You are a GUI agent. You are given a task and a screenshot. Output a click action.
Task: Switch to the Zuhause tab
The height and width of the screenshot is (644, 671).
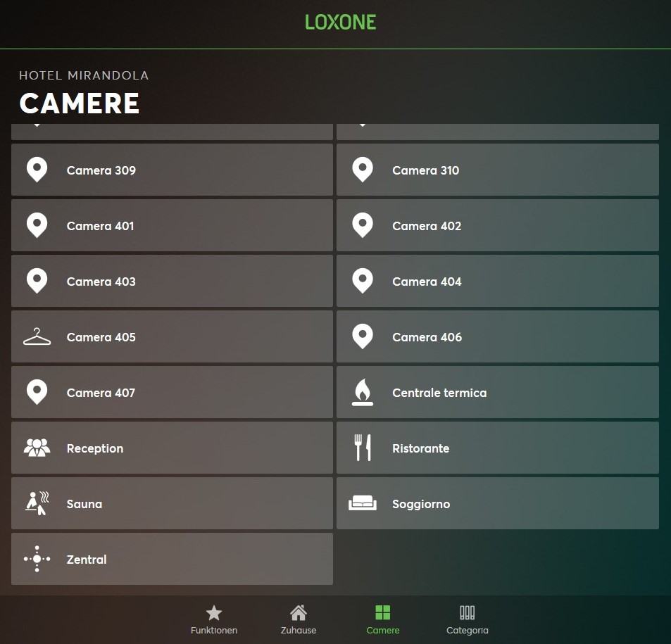point(299,620)
